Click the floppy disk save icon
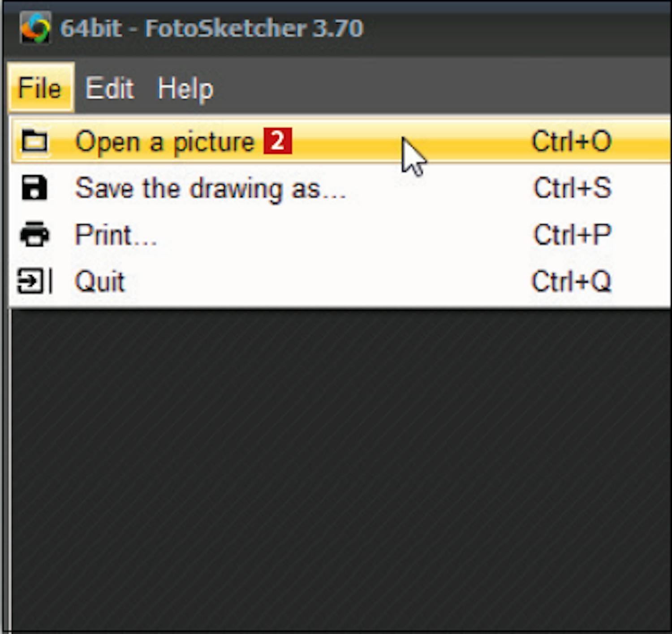This screenshot has height=634, width=672. tap(34, 188)
